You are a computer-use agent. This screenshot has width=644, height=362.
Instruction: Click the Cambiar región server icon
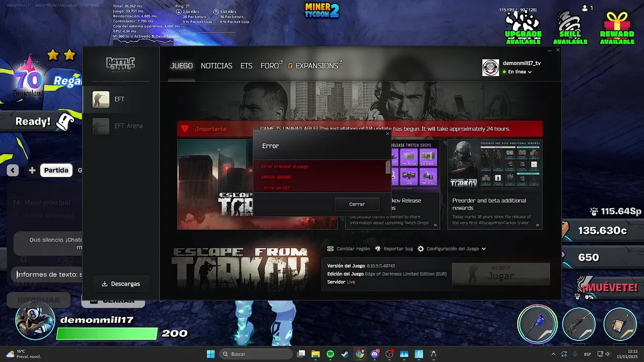pos(330,249)
